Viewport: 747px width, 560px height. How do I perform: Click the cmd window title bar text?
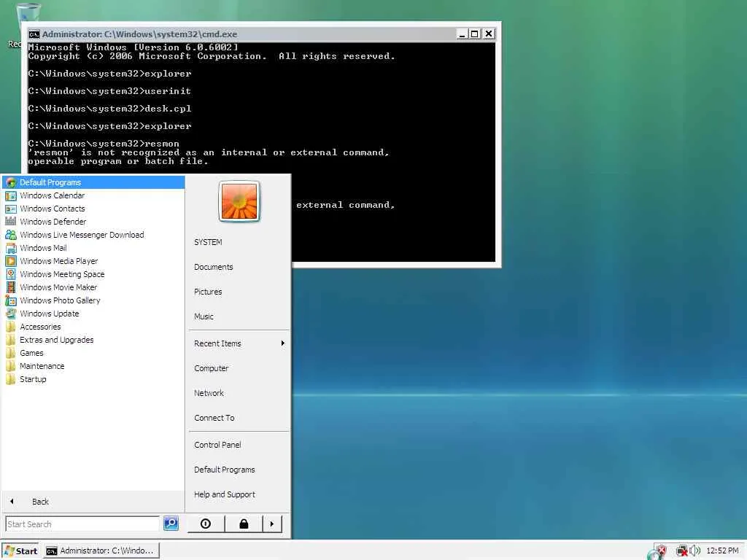pos(139,34)
